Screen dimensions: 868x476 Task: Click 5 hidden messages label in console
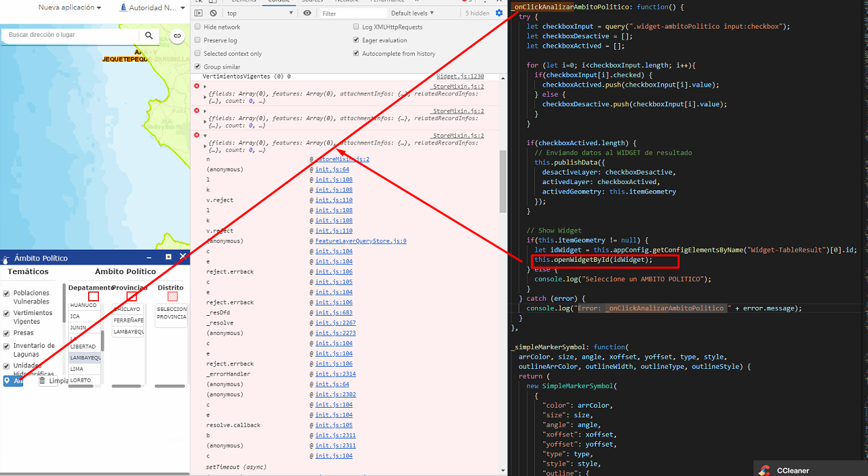[x=477, y=13]
